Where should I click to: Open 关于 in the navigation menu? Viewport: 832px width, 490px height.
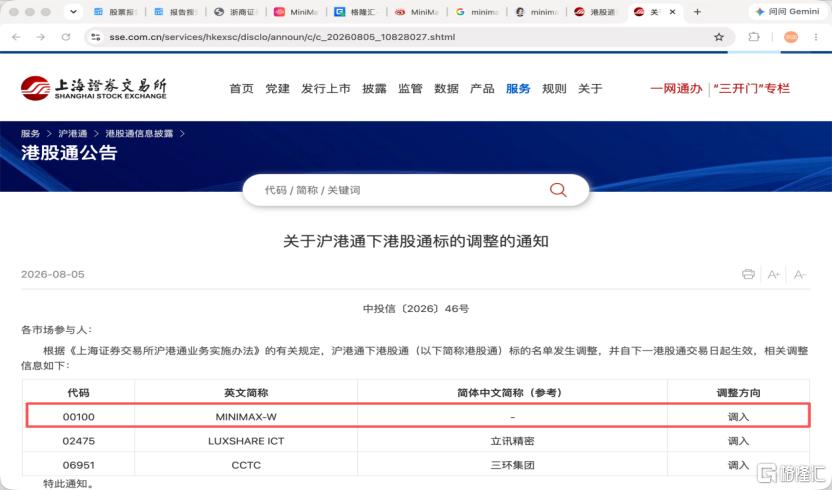click(590, 89)
